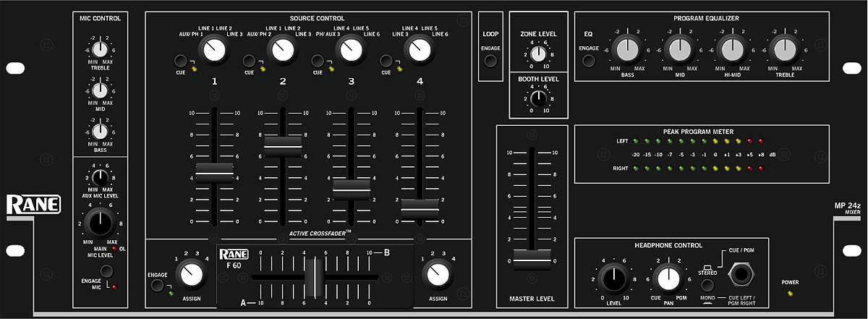Click the mic OL overload LED
Image resolution: width=868 pixels, height=319 pixels.
click(x=114, y=249)
